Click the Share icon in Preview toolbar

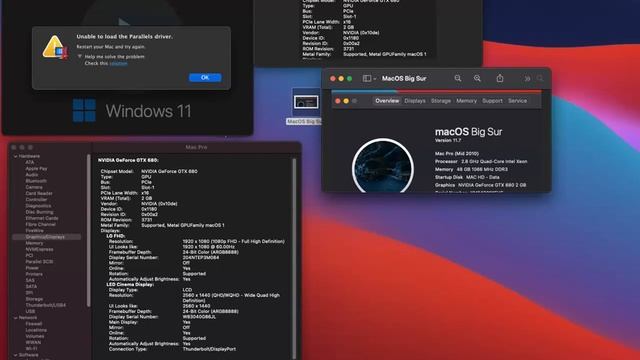tap(500, 78)
